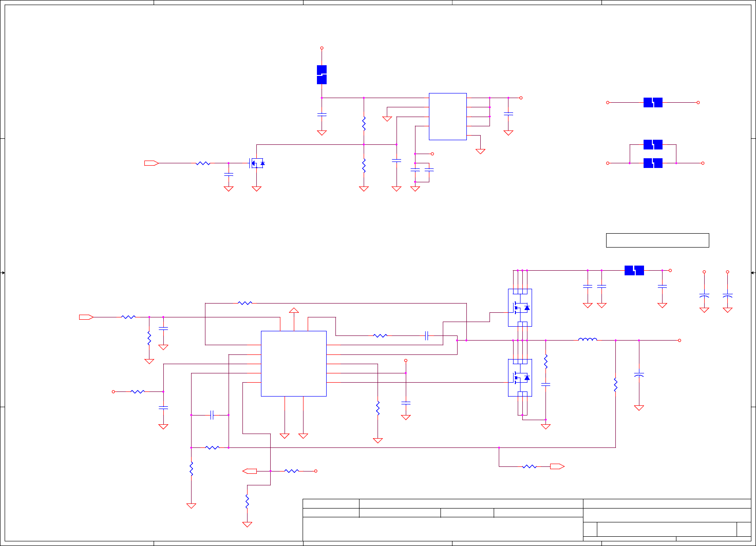Click the empty text box above the power rail
The image size is (756, 546).
[x=657, y=241]
